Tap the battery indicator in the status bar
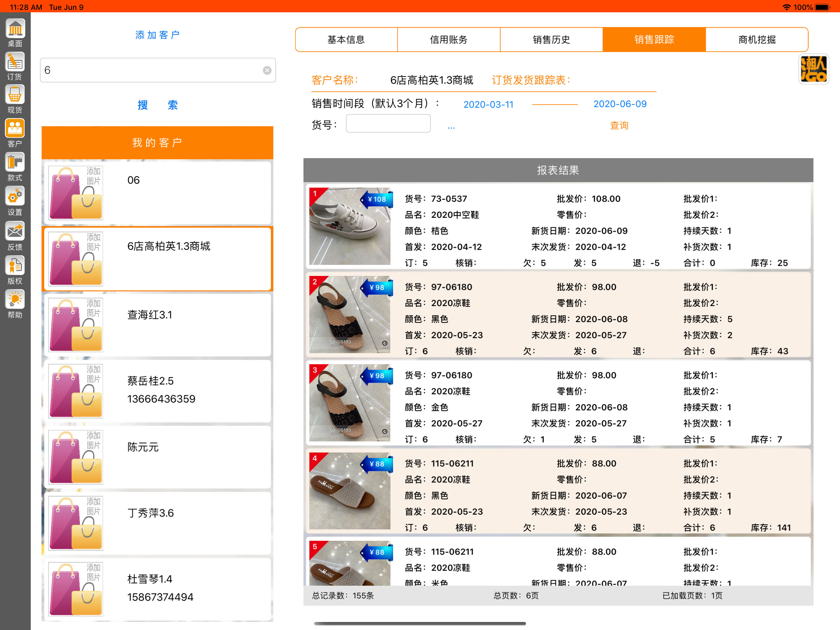The height and width of the screenshot is (630, 840). (823, 7)
